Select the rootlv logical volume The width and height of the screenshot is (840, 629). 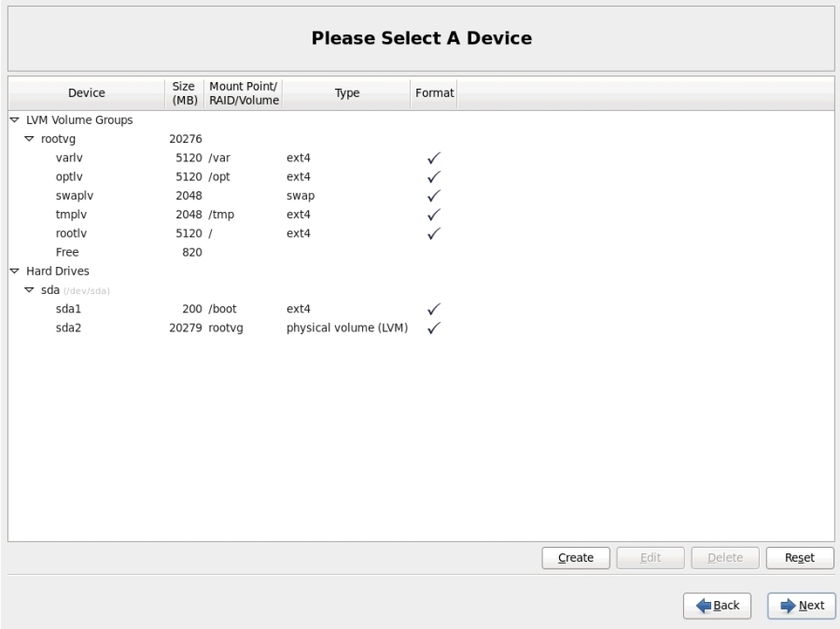tap(71, 233)
